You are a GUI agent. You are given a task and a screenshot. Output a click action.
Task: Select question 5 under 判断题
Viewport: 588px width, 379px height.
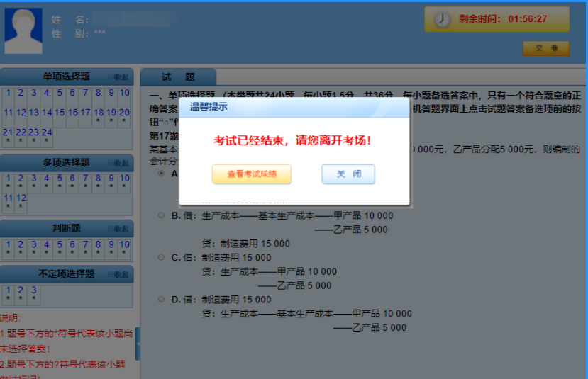point(60,244)
